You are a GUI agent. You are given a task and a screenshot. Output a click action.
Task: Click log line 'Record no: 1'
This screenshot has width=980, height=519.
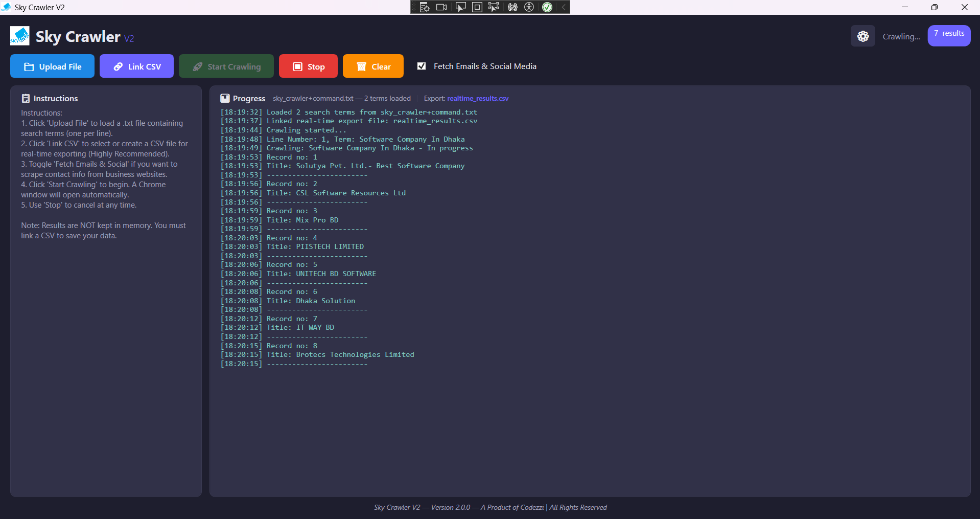click(269, 157)
